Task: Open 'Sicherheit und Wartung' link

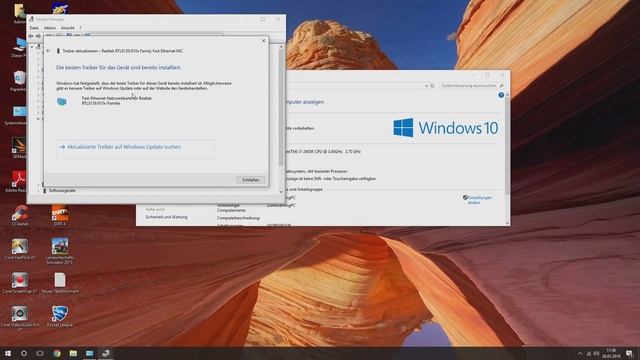Action: pyautogui.click(x=166, y=217)
